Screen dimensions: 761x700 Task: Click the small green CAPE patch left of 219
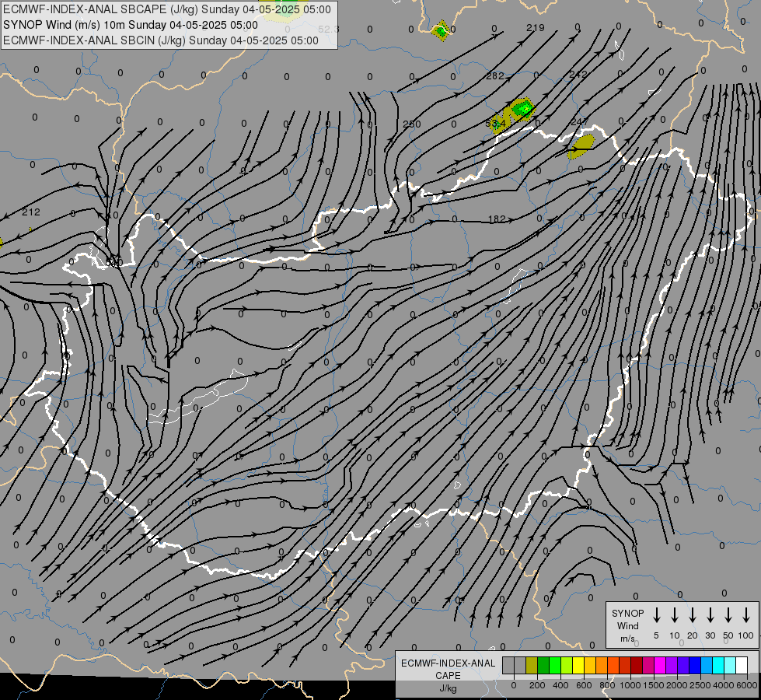pyautogui.click(x=441, y=31)
